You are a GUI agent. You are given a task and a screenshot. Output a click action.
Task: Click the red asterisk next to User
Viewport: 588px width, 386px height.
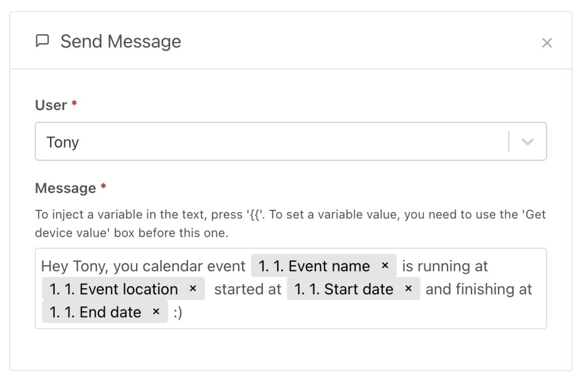[x=73, y=104]
